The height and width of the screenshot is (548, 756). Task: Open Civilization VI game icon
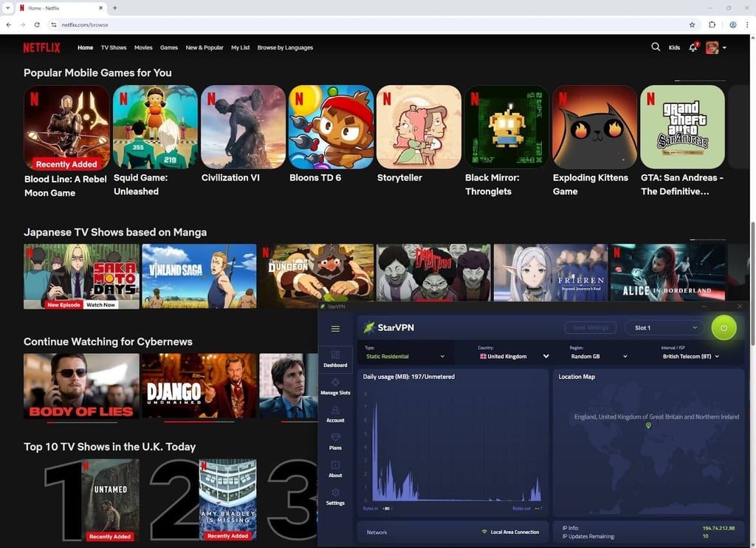[243, 127]
